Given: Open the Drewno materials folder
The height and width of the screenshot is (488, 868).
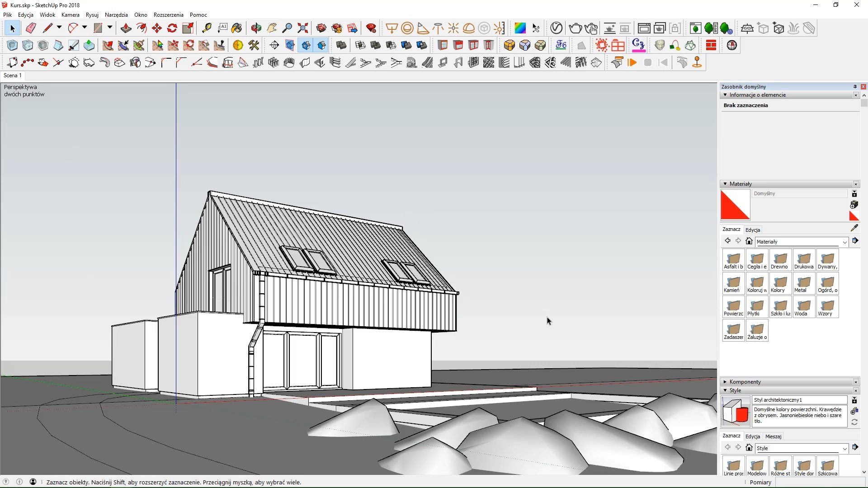Looking at the screenshot, I should (x=780, y=260).
